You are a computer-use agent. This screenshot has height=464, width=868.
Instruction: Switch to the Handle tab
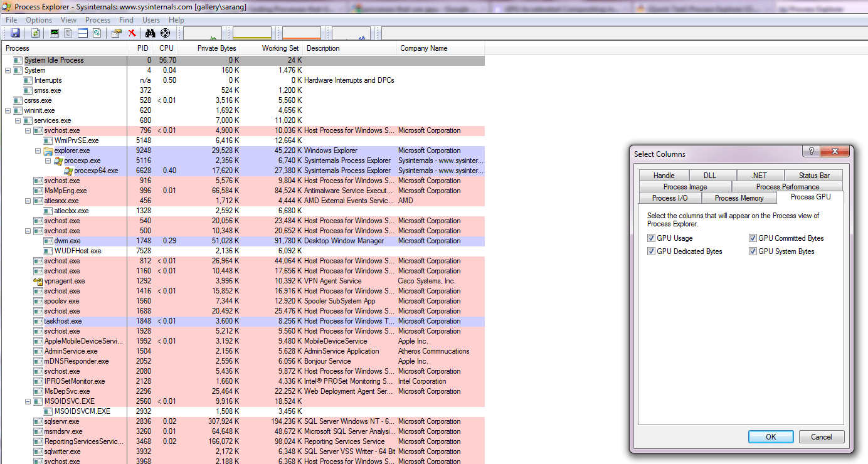pos(664,176)
